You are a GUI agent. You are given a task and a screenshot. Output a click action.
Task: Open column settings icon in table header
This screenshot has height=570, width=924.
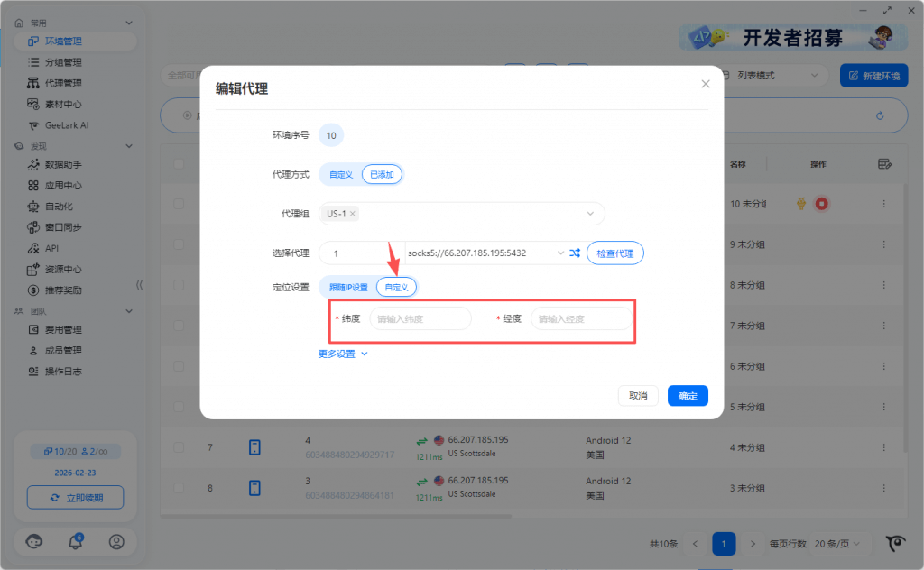coord(884,164)
